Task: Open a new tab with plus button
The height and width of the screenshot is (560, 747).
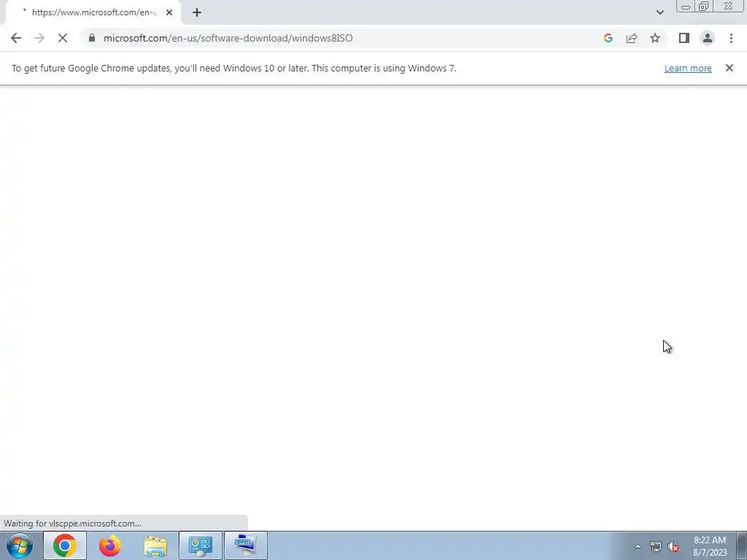Action: pyautogui.click(x=197, y=12)
